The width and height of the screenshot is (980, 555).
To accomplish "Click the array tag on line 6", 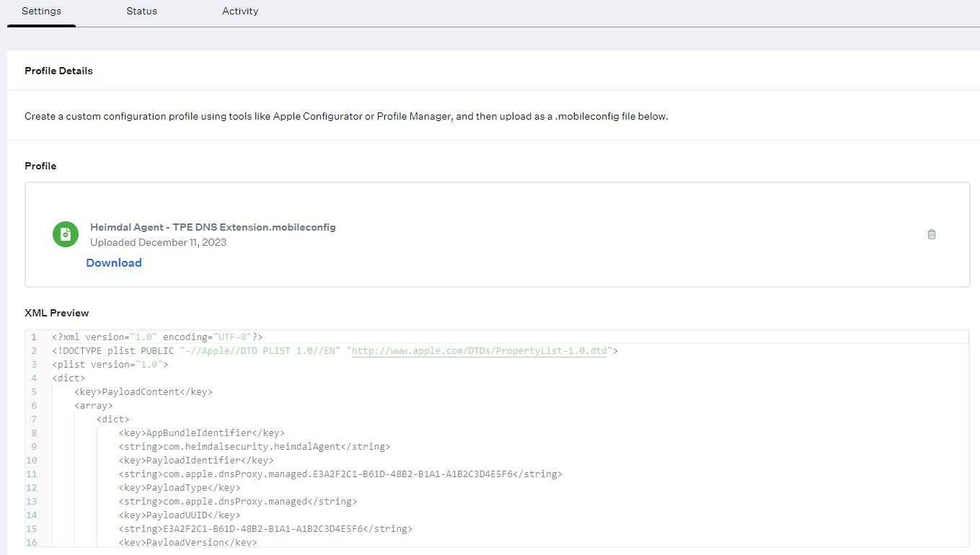I will point(94,406).
